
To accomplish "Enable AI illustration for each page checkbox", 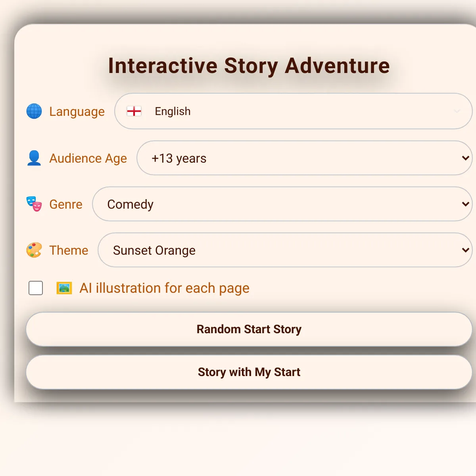I will (36, 288).
